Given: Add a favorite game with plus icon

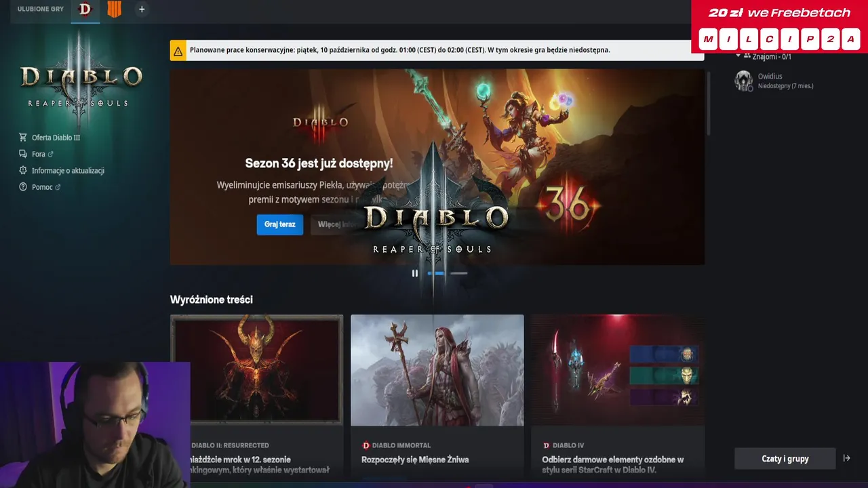Looking at the screenshot, I should tap(142, 9).
